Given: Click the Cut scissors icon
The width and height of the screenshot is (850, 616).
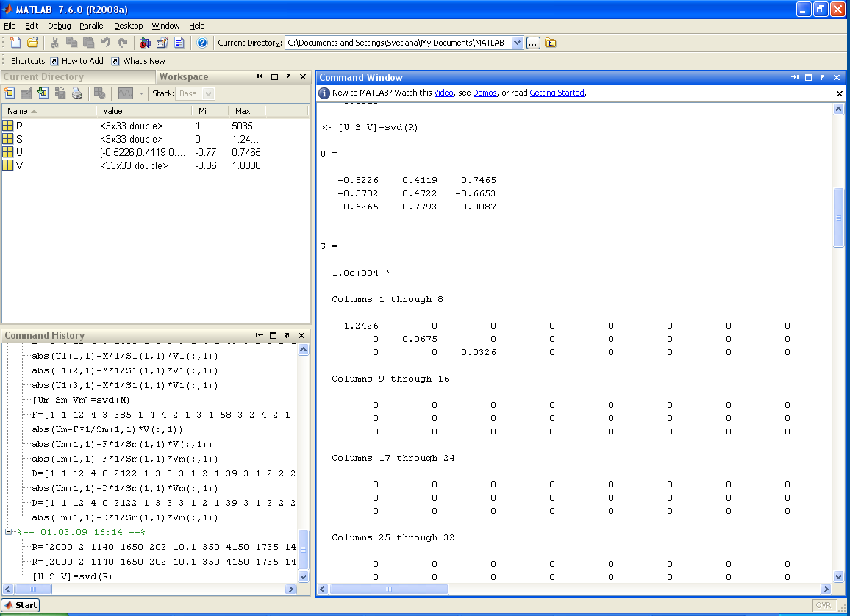Looking at the screenshot, I should (x=54, y=42).
